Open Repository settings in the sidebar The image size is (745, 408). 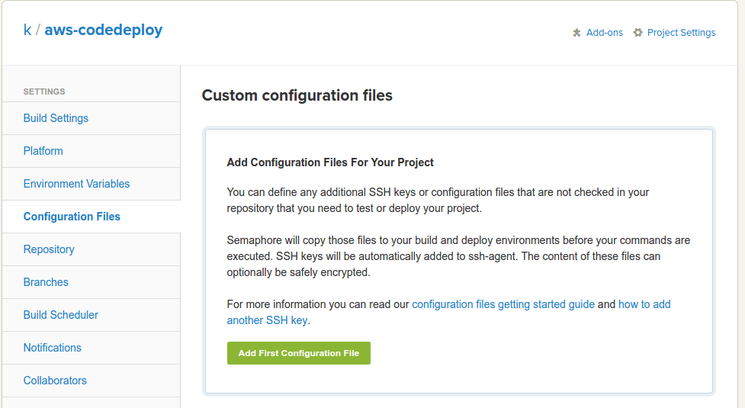click(49, 249)
